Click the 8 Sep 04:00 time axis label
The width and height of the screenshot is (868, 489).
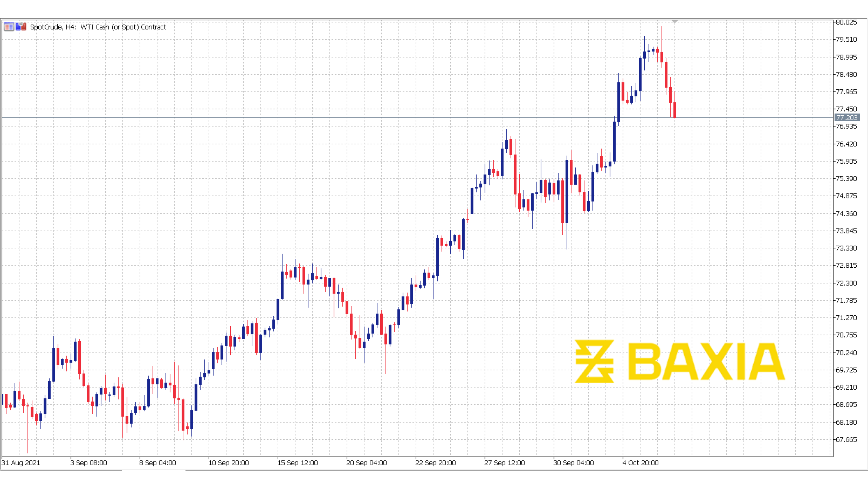coord(158,463)
